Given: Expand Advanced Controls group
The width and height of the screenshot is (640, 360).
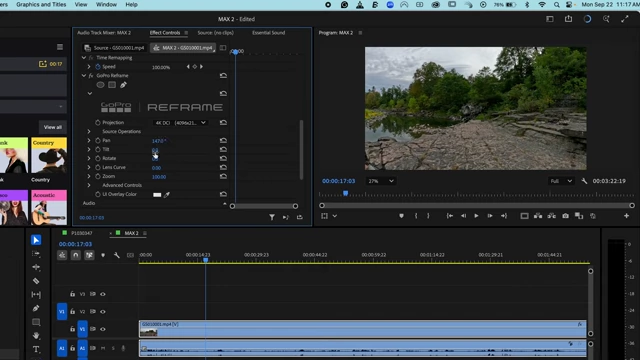Looking at the screenshot, I should (89, 185).
